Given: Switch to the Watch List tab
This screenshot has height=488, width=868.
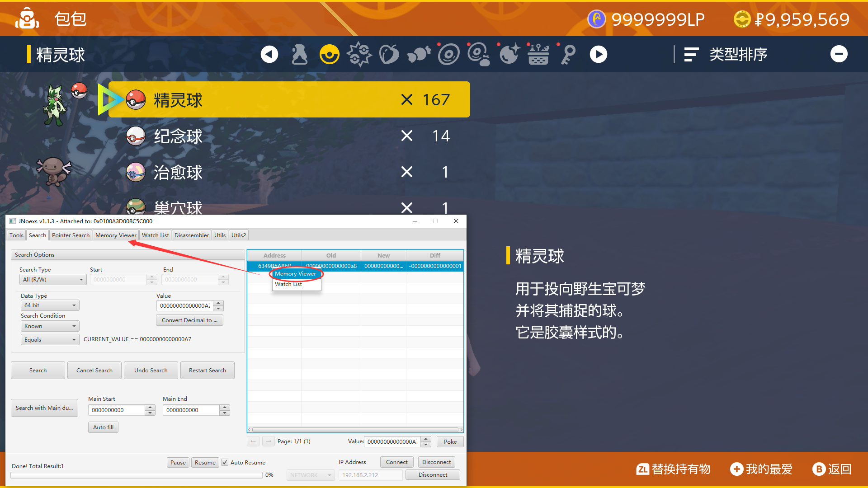Looking at the screenshot, I should pyautogui.click(x=156, y=235).
